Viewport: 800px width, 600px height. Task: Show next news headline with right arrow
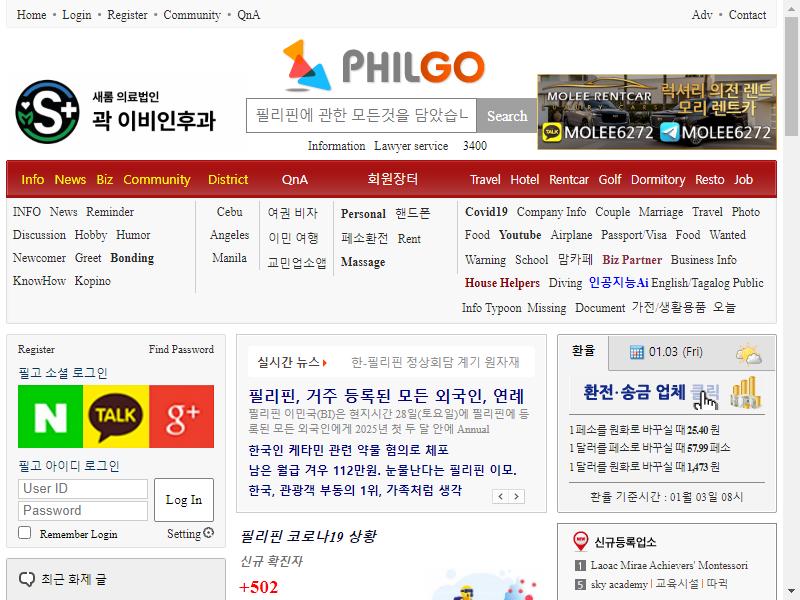(517, 496)
